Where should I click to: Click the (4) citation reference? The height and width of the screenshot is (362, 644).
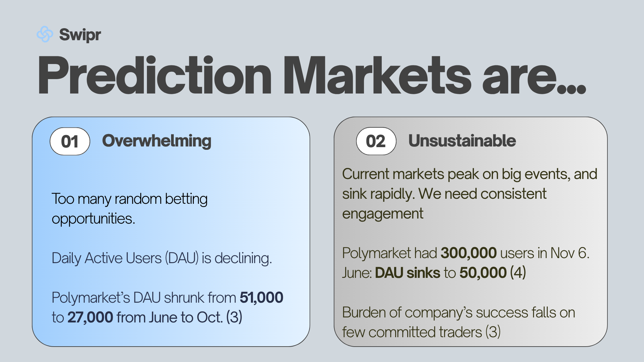click(518, 273)
